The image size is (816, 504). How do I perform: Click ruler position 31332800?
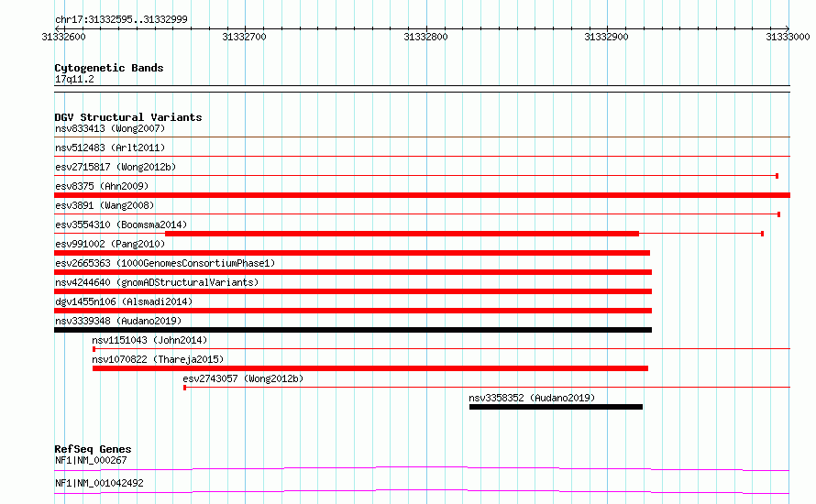(x=425, y=37)
